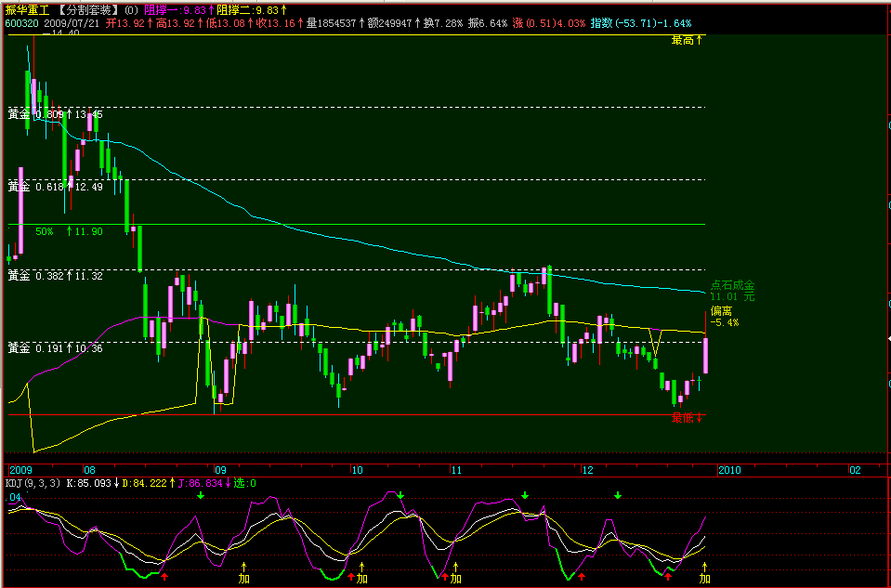Image resolution: width=891 pixels, height=588 pixels.
Task: Click the 黃金 0.191 level 10.36 label
Action: (55, 348)
